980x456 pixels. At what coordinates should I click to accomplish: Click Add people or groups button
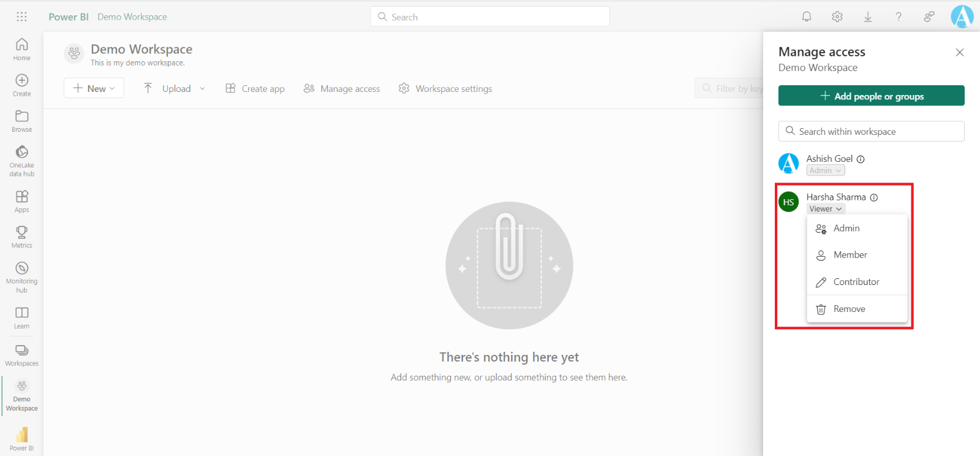point(871,96)
